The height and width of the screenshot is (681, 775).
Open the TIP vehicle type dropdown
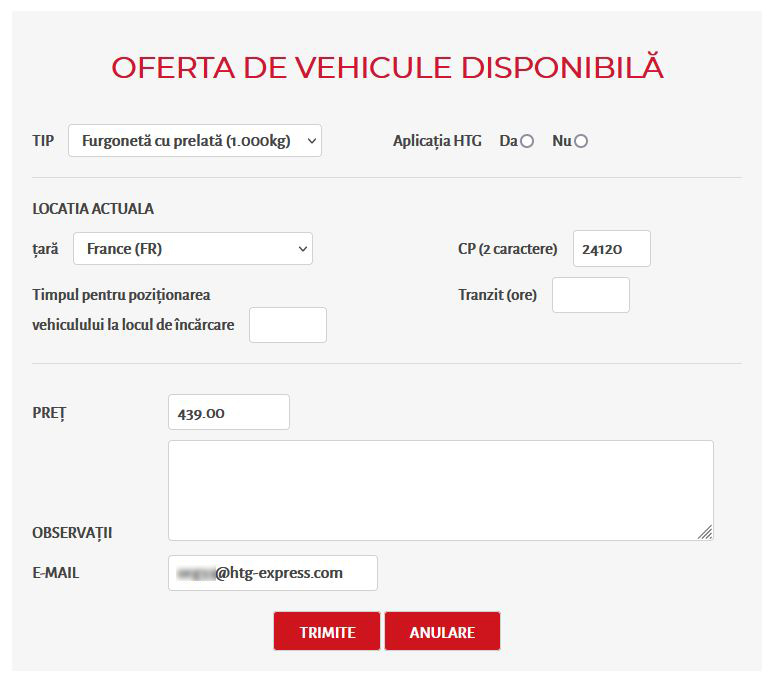(x=194, y=141)
